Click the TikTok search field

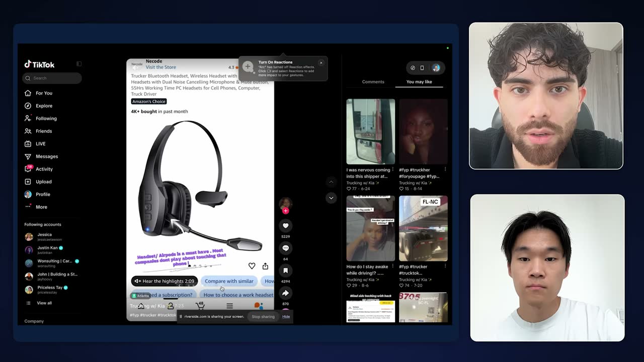pos(52,78)
